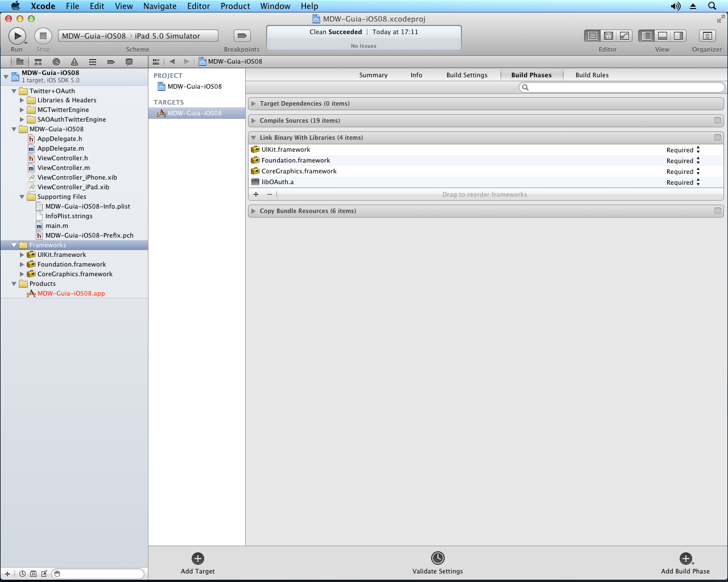Screen dimensions: 728x582
Task: Delete the Link Binary With Libraries phase
Action: (x=718, y=138)
